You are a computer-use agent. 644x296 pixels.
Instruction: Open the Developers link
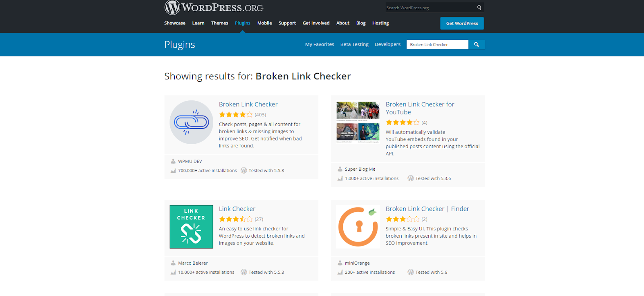click(x=388, y=45)
